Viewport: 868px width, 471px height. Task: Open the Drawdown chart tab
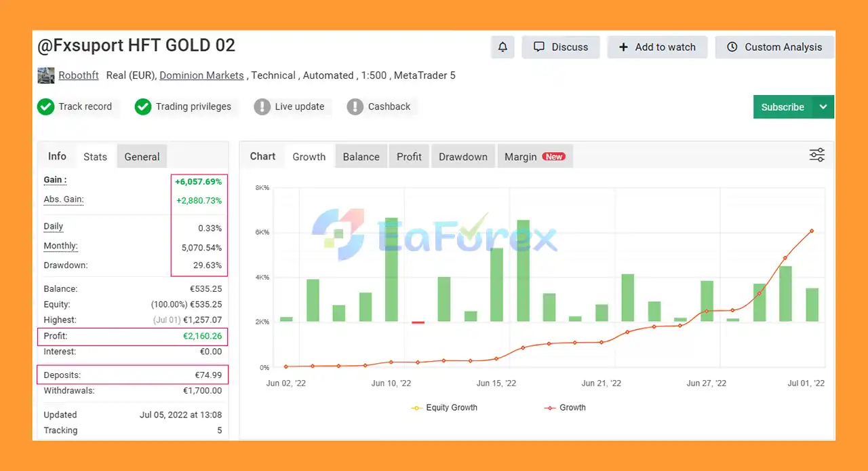click(462, 157)
